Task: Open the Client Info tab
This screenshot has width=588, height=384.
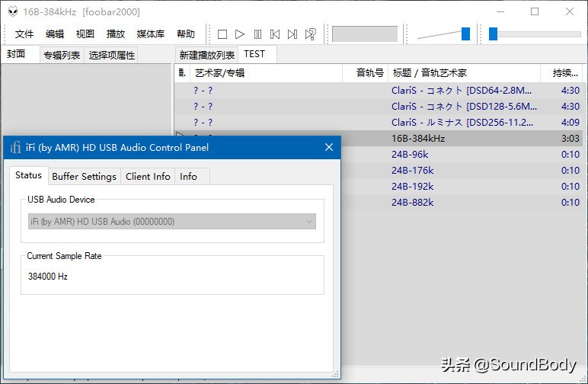Action: coord(148,177)
